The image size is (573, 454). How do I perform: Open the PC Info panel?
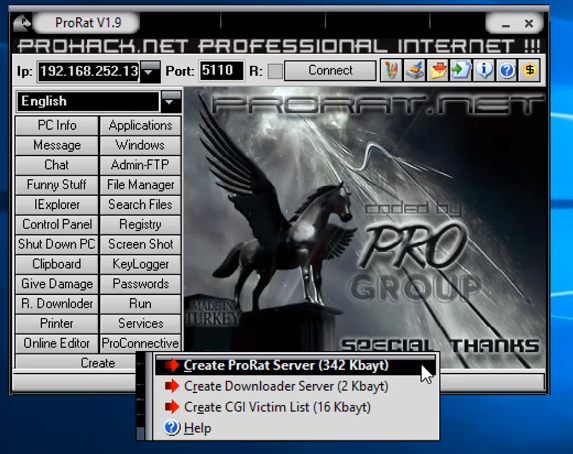point(57,125)
